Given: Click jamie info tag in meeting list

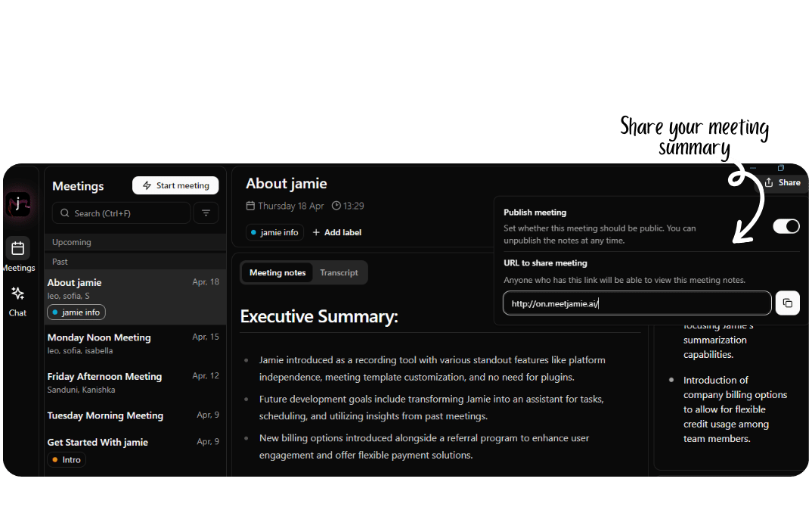Looking at the screenshot, I should click(76, 312).
